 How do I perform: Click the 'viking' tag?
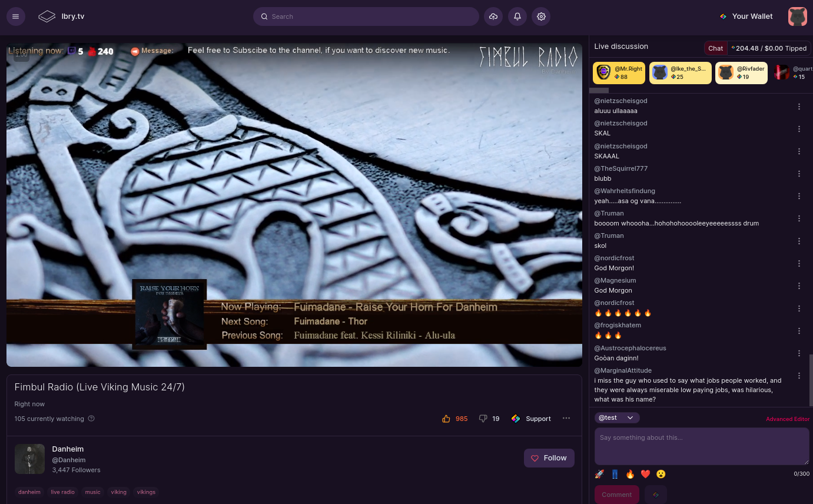tap(119, 492)
